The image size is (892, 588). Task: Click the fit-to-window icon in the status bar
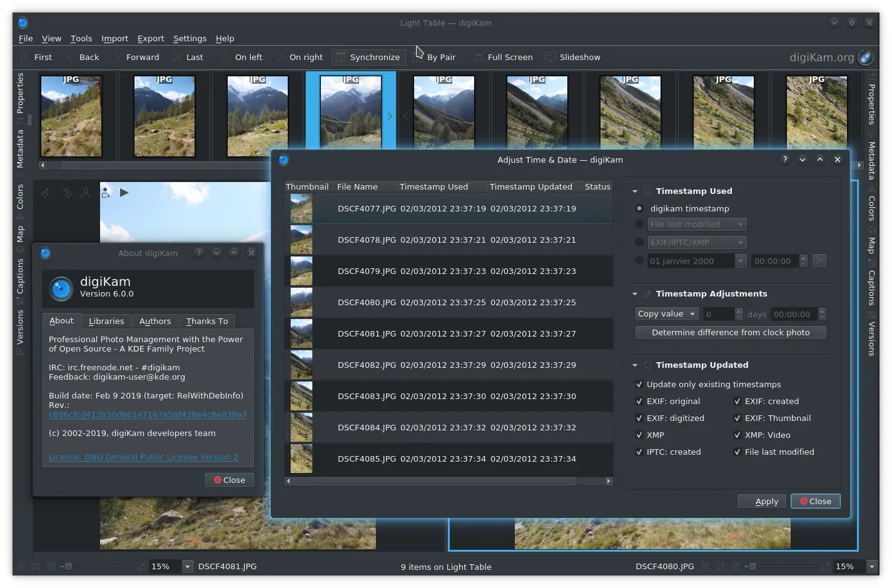(36, 566)
